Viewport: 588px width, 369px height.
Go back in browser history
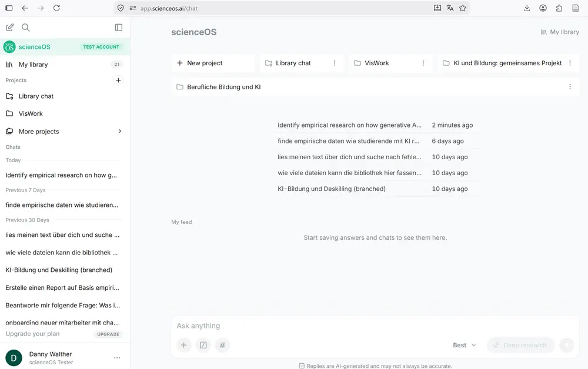[x=25, y=8]
